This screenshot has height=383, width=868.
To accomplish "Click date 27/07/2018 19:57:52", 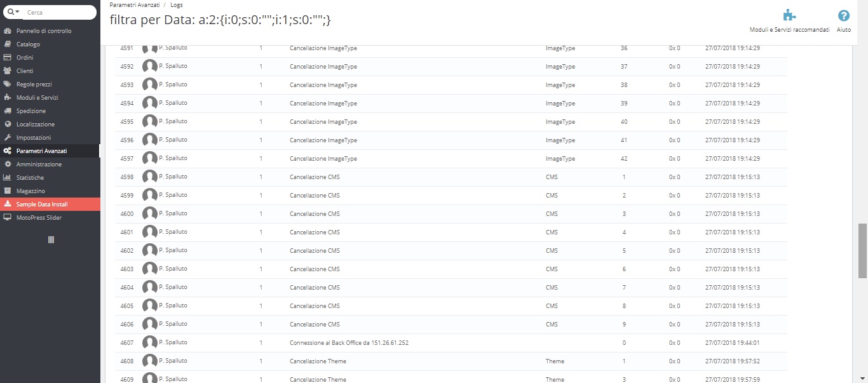I will [x=733, y=361].
